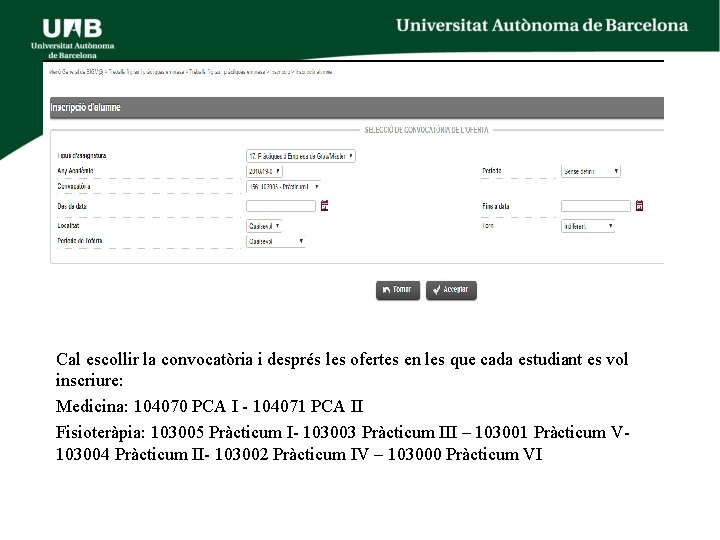The height and width of the screenshot is (540, 720).
Task: Click the Medicina: 104070 PCA I line
Action: tap(209, 406)
